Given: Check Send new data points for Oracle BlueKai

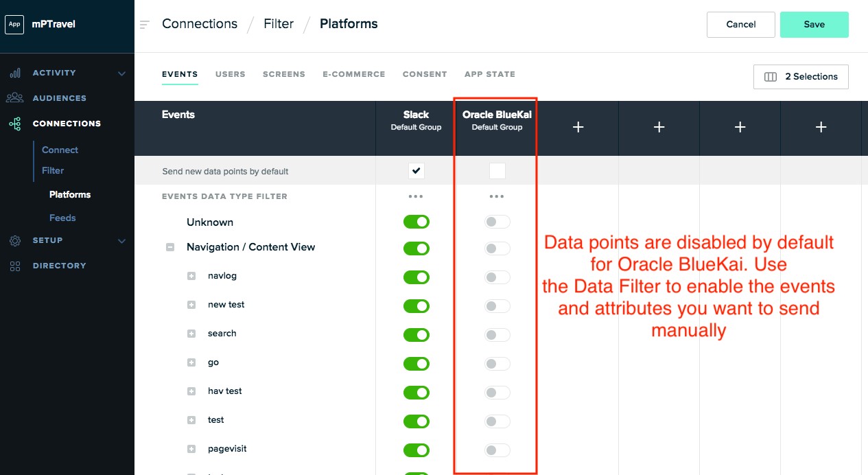Looking at the screenshot, I should tap(497, 171).
